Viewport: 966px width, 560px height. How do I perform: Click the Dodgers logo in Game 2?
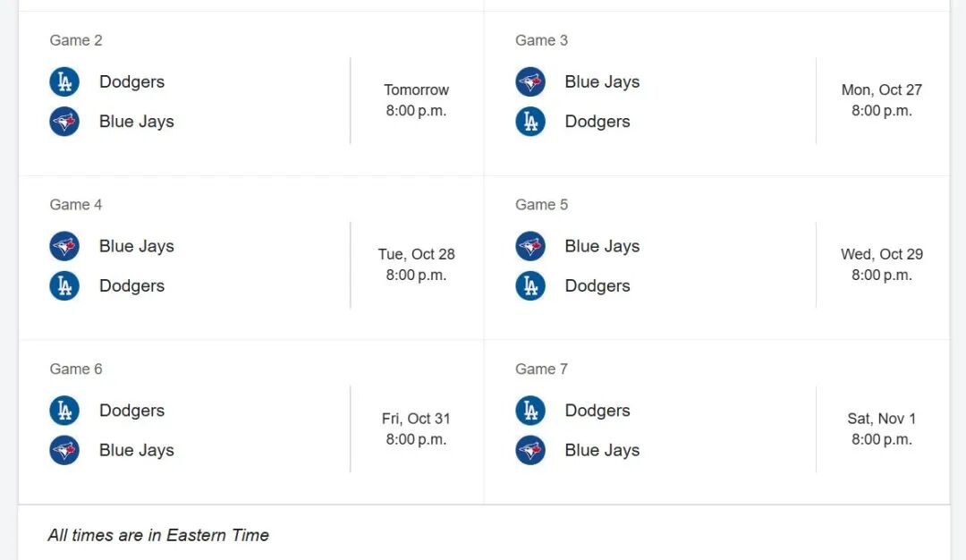coord(64,82)
